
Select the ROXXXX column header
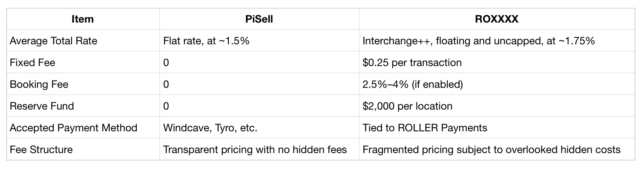click(496, 19)
